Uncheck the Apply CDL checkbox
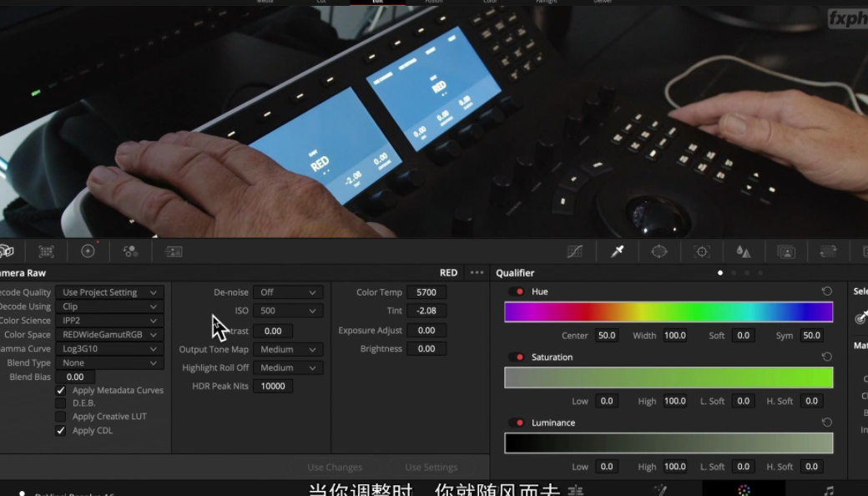868x496 pixels. coord(61,430)
